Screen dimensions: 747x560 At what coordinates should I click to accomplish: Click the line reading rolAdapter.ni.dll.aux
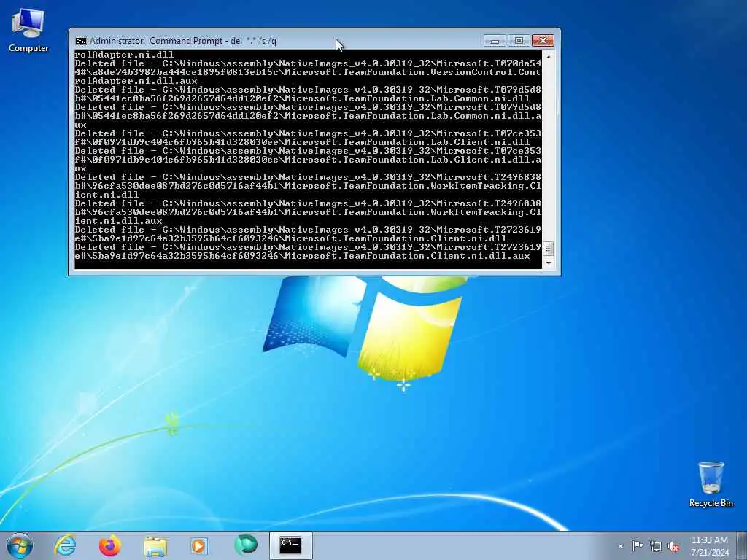[x=136, y=81]
